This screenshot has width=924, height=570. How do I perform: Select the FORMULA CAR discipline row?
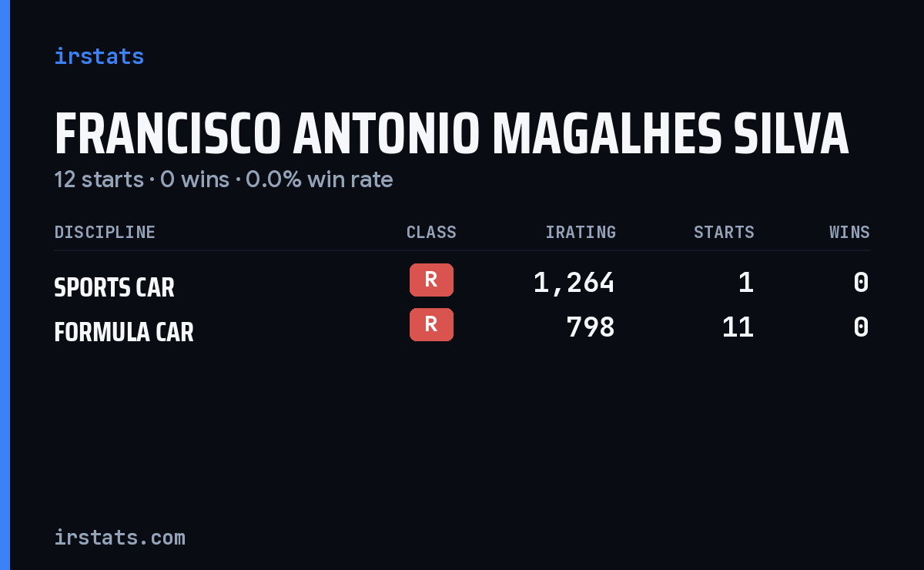[x=462, y=327]
